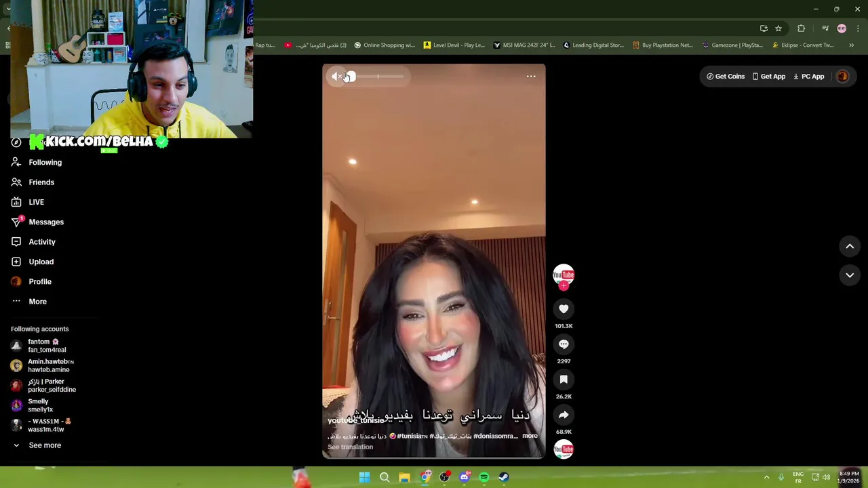Screen dimensions: 868x488
Task: Open Parker parker_seifddine account
Action: click(43, 386)
